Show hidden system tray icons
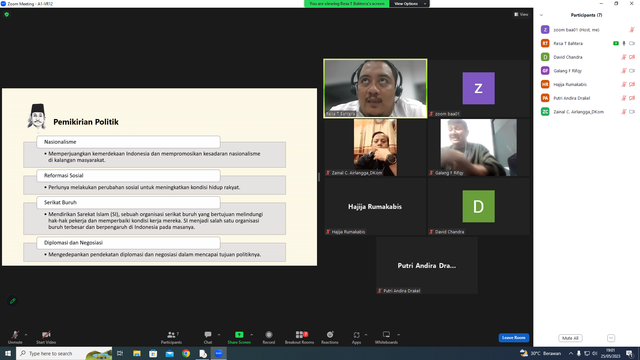This screenshot has height=360, width=640. (571, 353)
